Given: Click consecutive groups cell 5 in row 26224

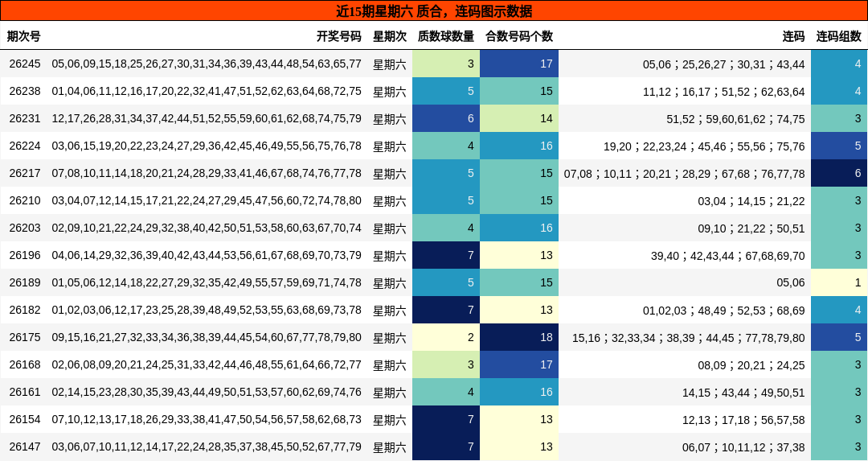Looking at the screenshot, I should click(839, 146).
